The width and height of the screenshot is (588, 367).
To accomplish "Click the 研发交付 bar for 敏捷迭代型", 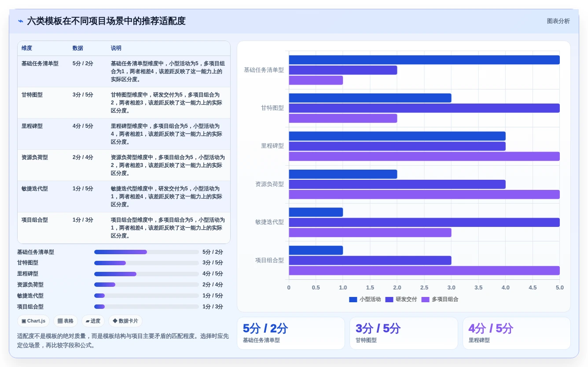I will coord(424,222).
